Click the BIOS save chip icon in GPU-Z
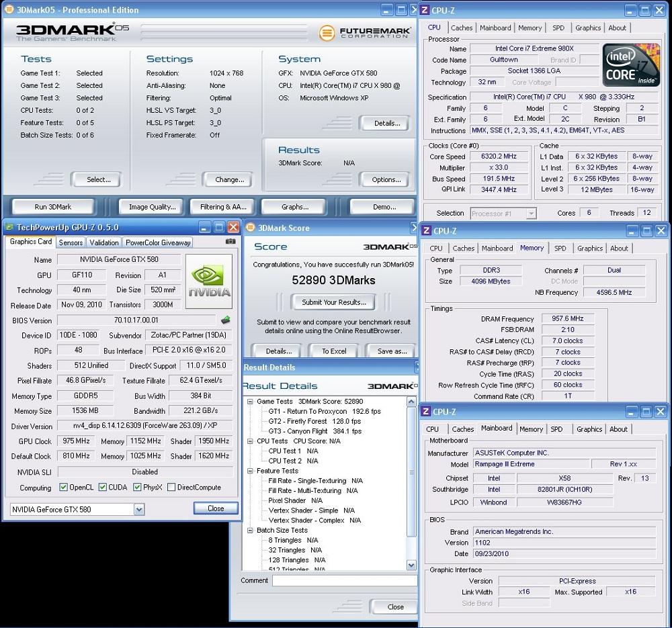The width and height of the screenshot is (672, 628). click(225, 320)
